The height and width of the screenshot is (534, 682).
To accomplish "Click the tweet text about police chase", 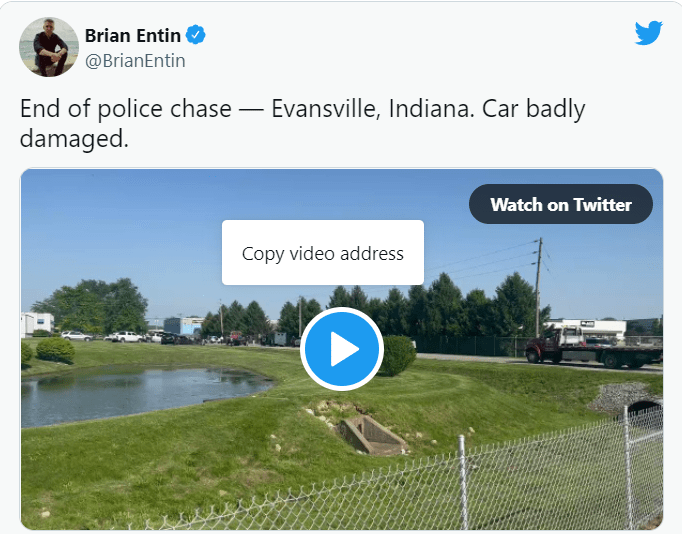I will point(302,123).
